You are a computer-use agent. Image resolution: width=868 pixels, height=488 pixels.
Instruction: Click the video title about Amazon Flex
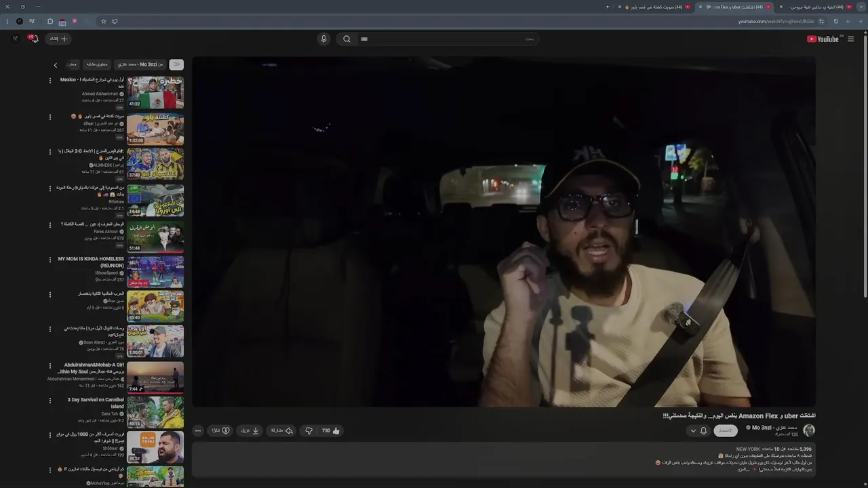click(x=738, y=415)
